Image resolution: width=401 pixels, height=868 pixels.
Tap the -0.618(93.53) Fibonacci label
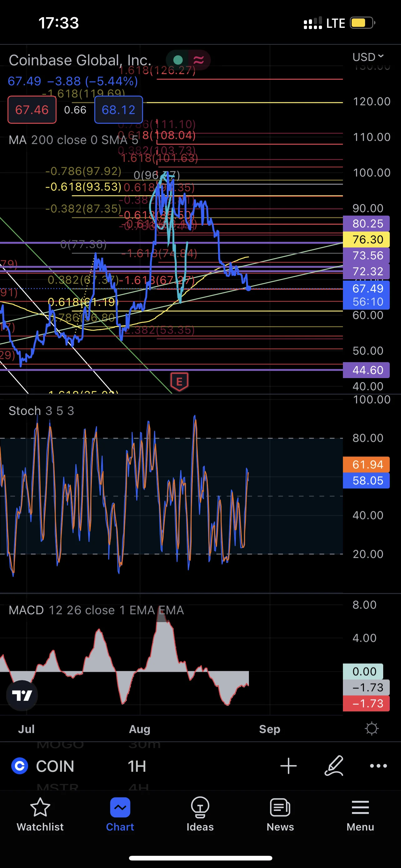83,187
